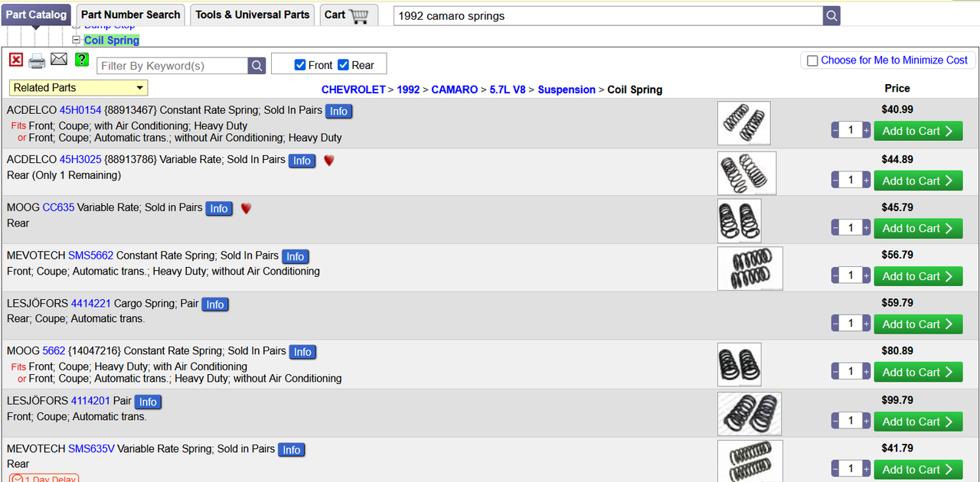Increase quantity for ACDELCO 45H0154
This screenshot has height=482, width=980.
tap(867, 131)
